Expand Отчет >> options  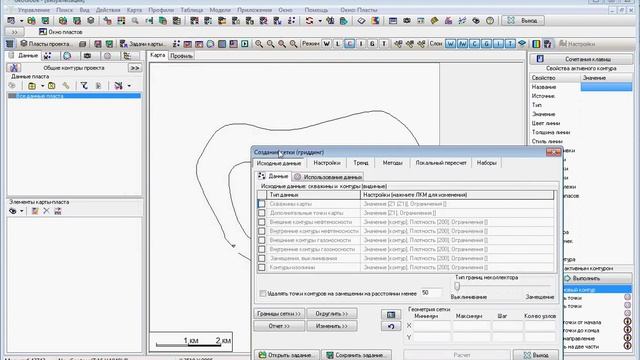click(279, 326)
